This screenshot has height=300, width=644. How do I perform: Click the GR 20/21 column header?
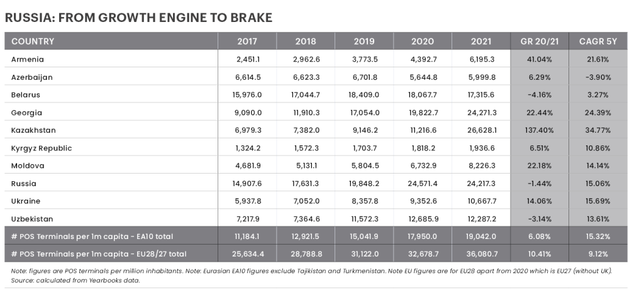coord(539,42)
